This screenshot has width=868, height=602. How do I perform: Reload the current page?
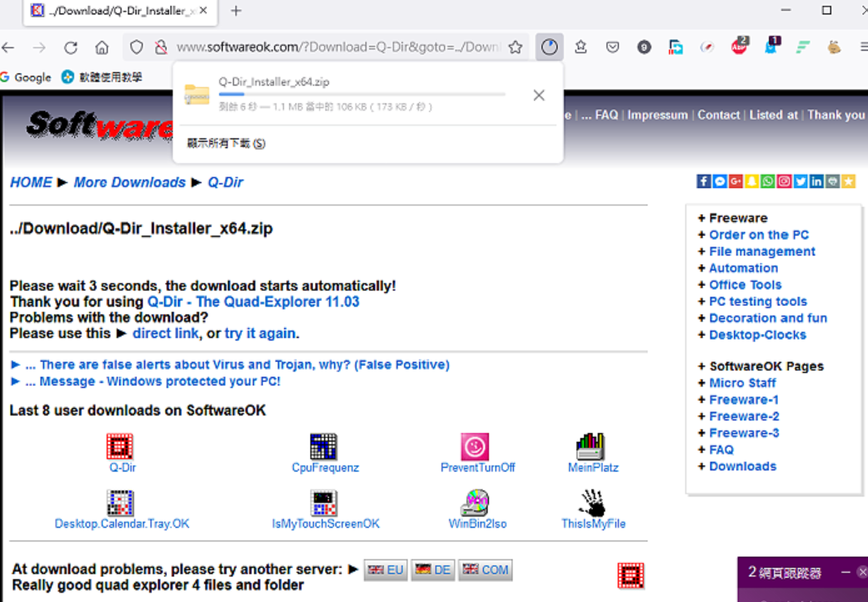tap(71, 47)
